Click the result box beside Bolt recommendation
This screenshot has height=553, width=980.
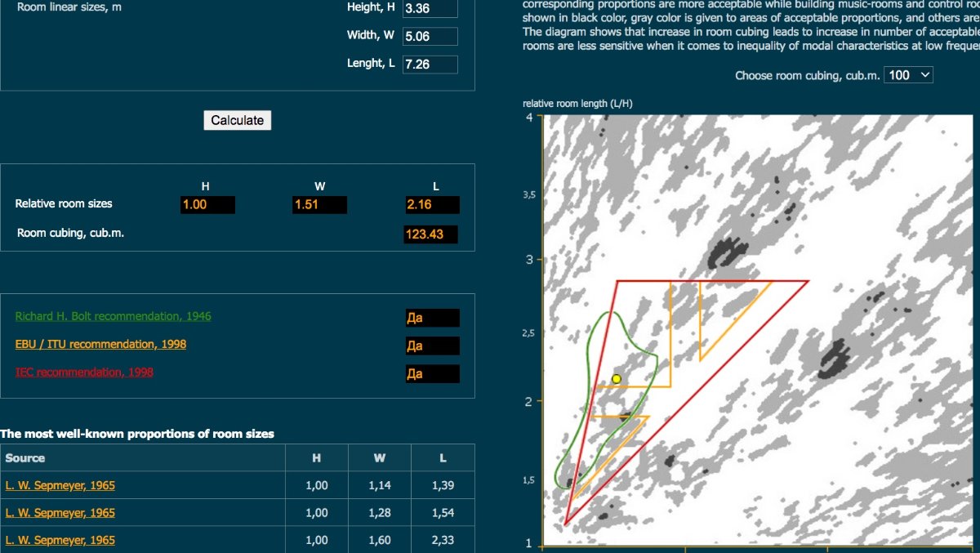(432, 318)
